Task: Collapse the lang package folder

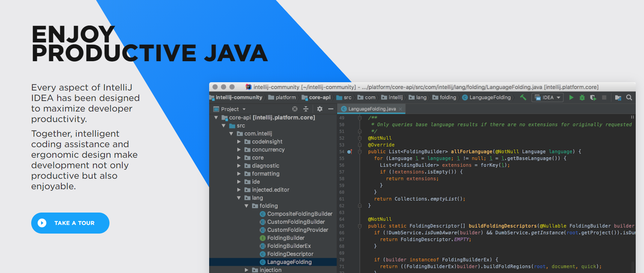Action: tap(239, 198)
